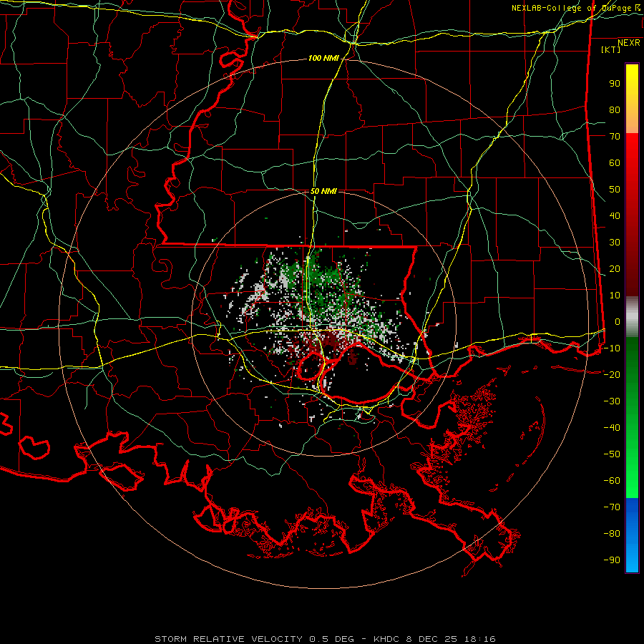Click the "NEXLAB-College of DuPage" header text
The width and height of the screenshot is (644, 644).
571,8
